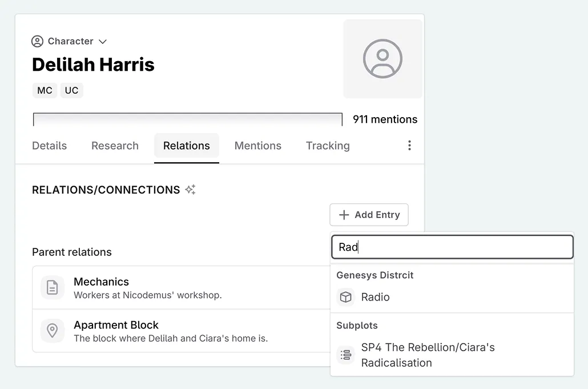Click the search field containing Rad
The width and height of the screenshot is (588, 389).
tap(452, 247)
